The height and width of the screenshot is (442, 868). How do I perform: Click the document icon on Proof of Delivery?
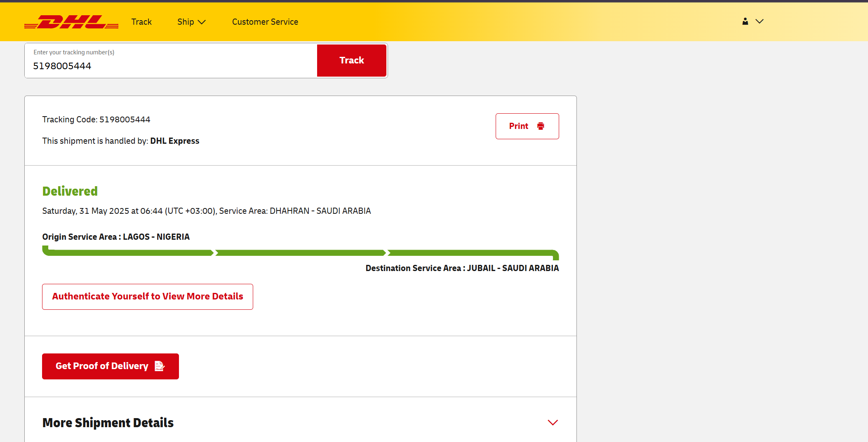point(160,366)
